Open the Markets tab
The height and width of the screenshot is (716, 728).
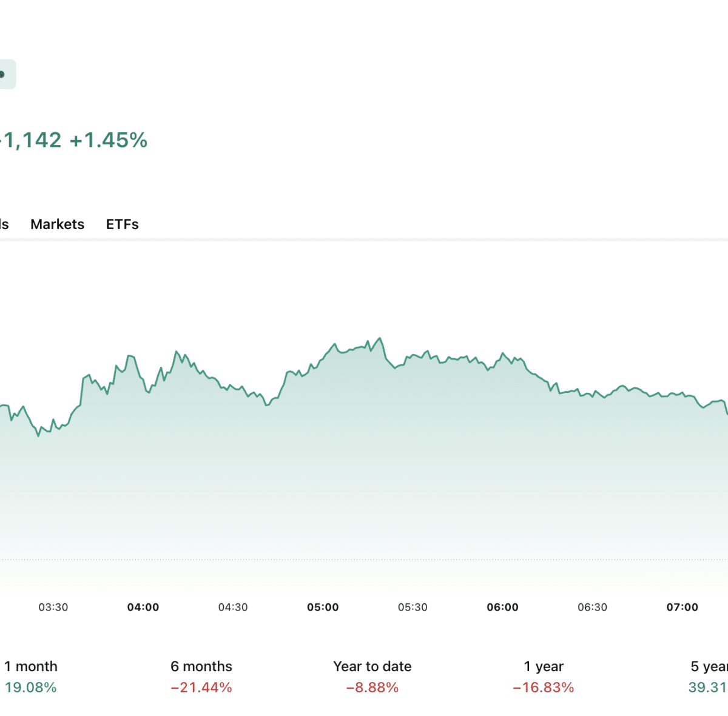pyautogui.click(x=57, y=224)
